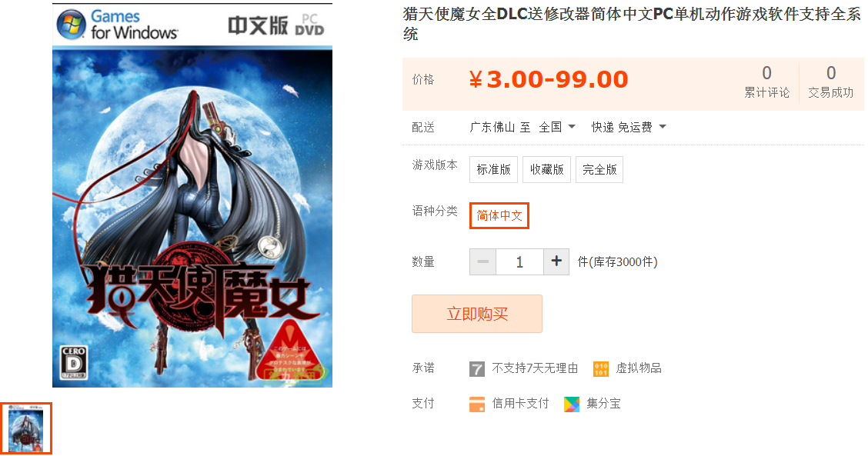Toggle the 简体中文 language option
Screen dimensions: 868x456
[x=499, y=215]
